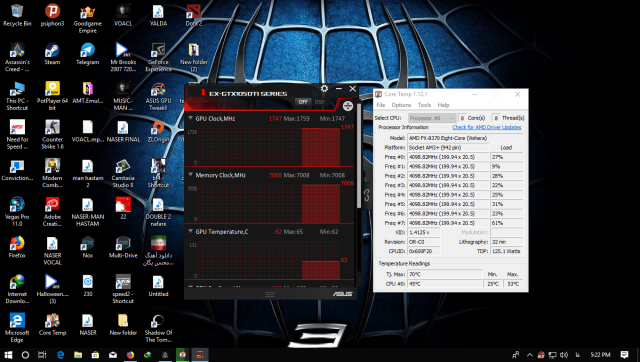Open the Core Temp desktop shortcut
The image size is (640, 362).
(52, 325)
